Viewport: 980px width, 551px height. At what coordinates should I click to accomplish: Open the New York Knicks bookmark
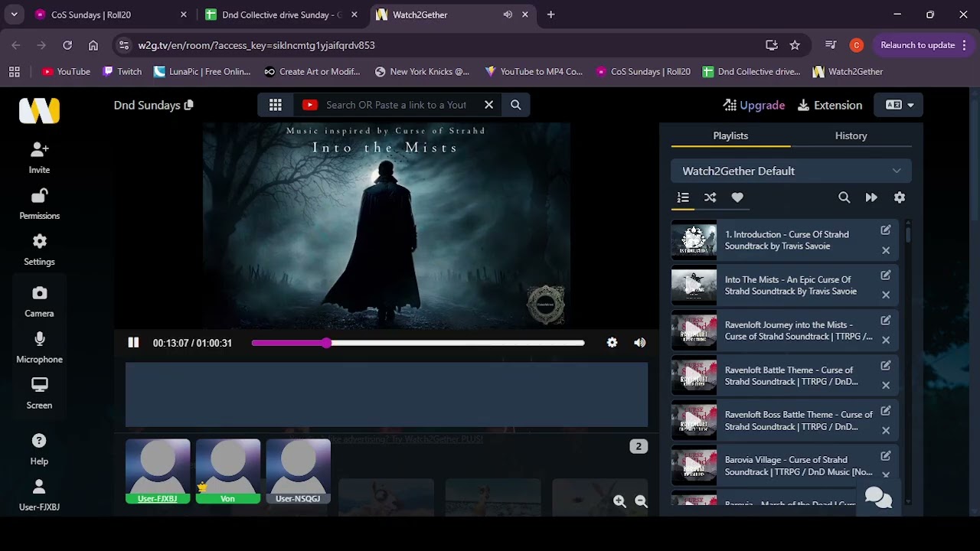[x=422, y=71]
